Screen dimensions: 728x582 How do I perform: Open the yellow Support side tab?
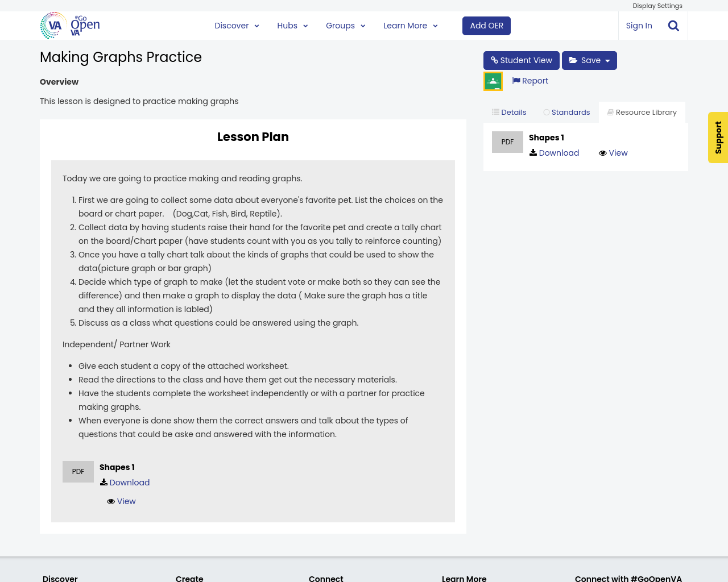click(x=718, y=138)
